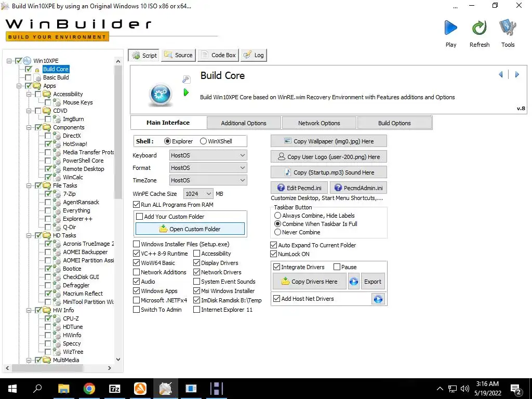Screen dimensions: 532x399
Task: Click the green run script arrow
Action: (186, 92)
